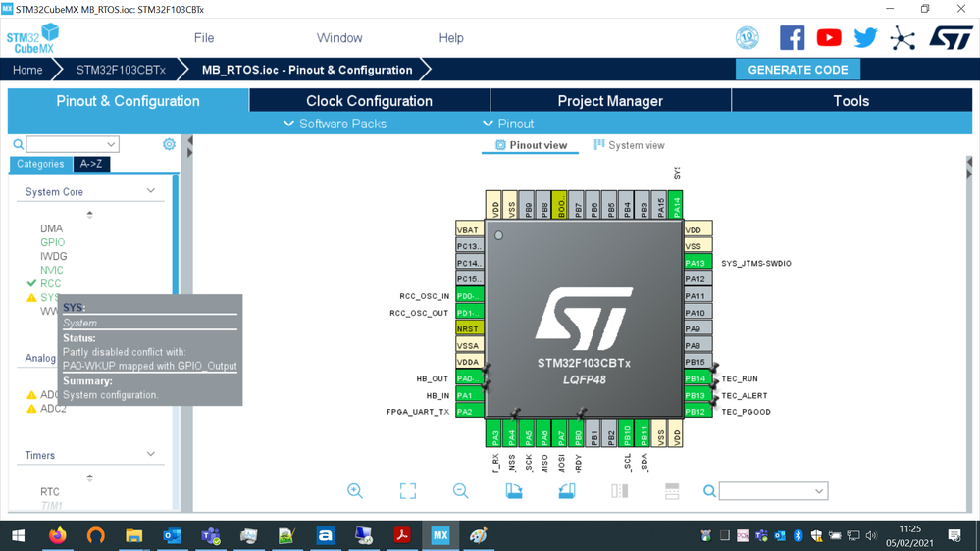Click the STM32CubeMX logo icon
This screenshot has width=980, height=551.
32,38
